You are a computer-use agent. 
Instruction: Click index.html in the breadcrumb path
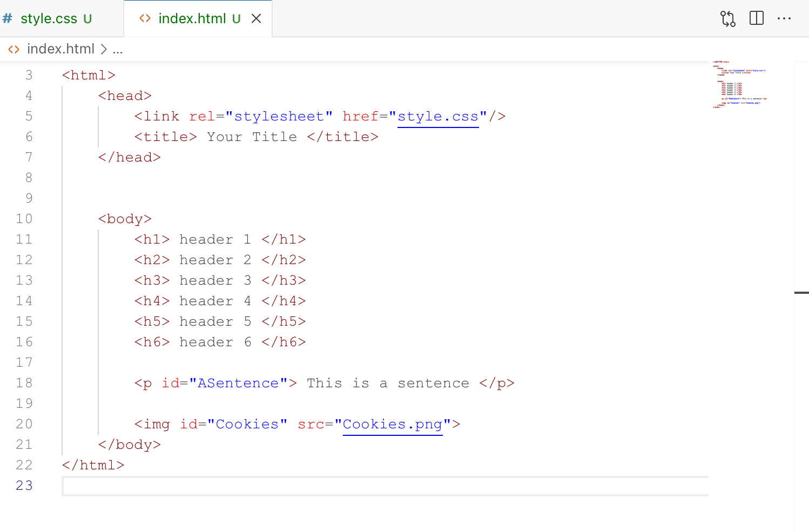click(60, 49)
